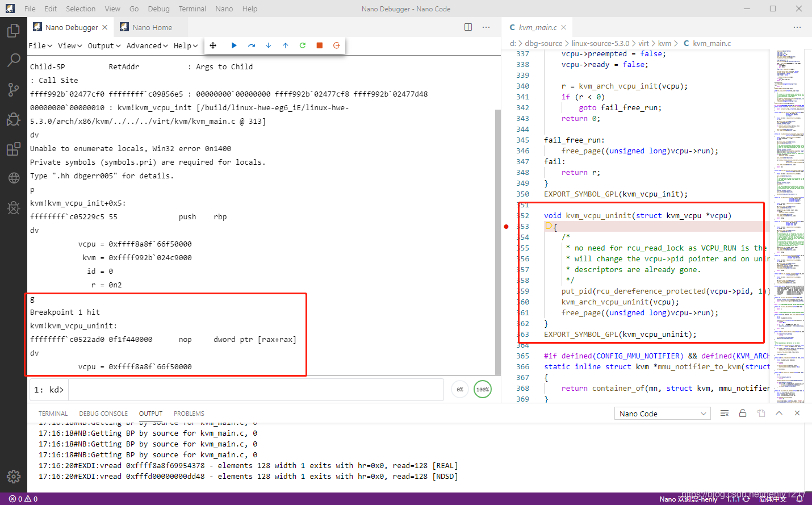The height and width of the screenshot is (505, 812).
Task: View errors and warnings count in the status bar
Action: tap(23, 499)
